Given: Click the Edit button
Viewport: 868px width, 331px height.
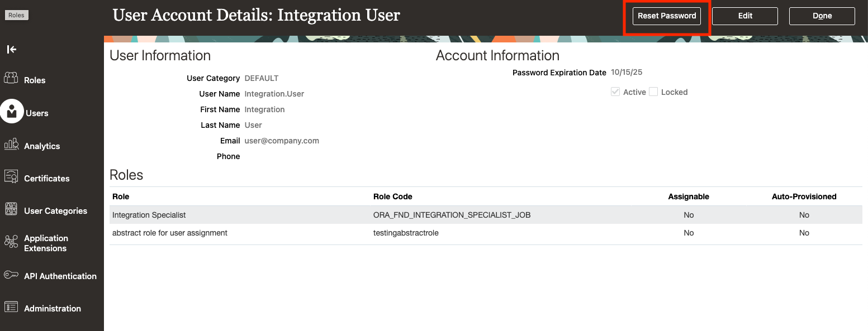Looking at the screenshot, I should (744, 16).
